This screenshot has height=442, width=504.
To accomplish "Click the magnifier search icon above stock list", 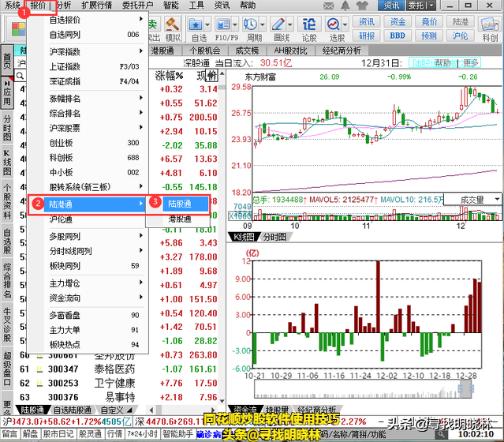I will click(x=20, y=76).
